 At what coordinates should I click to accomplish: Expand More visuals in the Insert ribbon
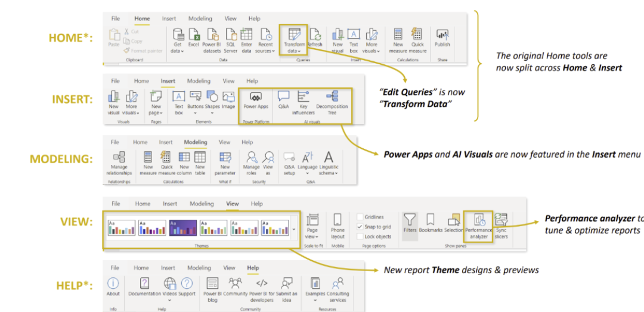pyautogui.click(x=131, y=103)
